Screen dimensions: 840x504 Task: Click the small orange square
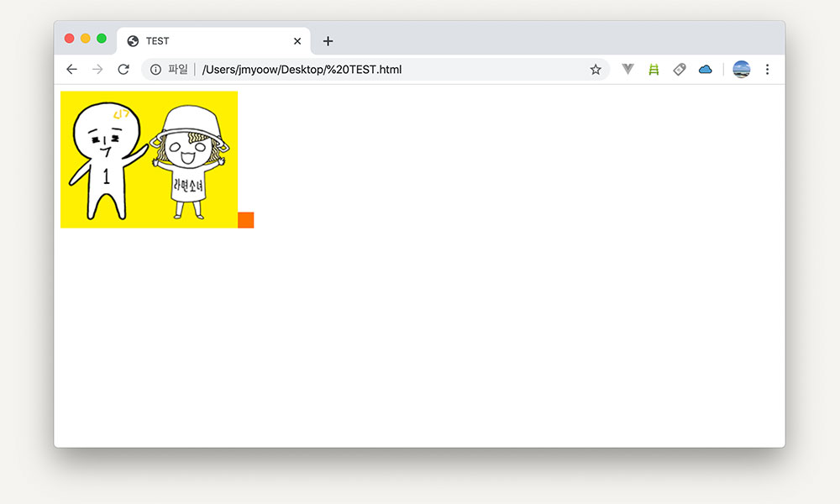tap(246, 220)
